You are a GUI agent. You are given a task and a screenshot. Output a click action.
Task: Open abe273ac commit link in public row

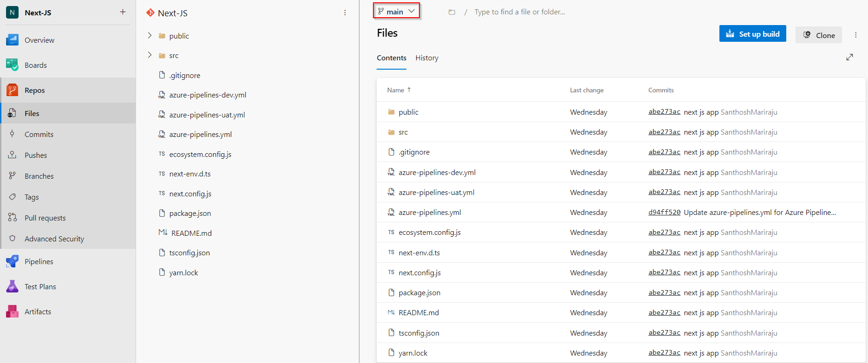point(664,112)
